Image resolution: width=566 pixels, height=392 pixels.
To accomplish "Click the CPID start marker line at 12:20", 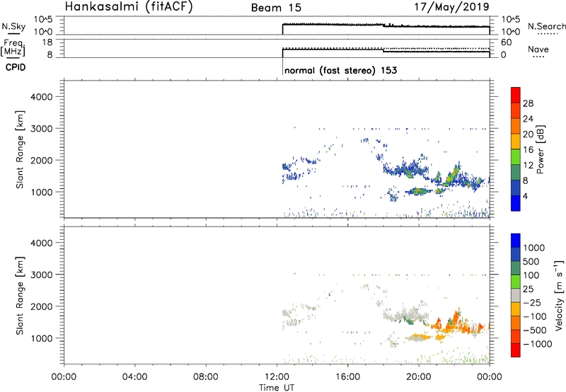I will point(282,67).
